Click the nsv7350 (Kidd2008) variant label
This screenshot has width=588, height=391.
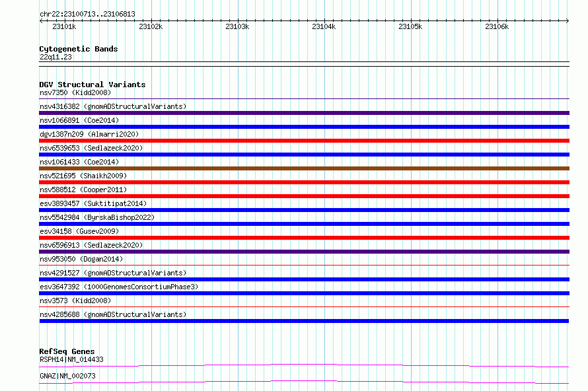pos(75,92)
